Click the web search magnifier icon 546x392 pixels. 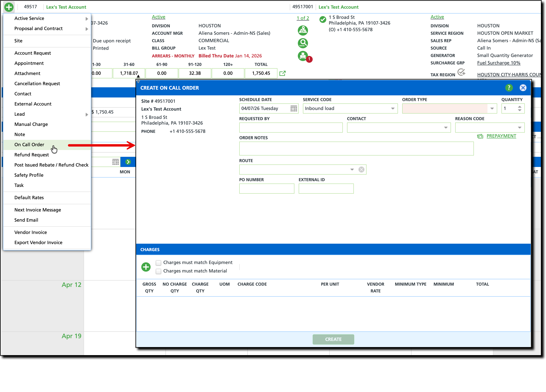click(303, 43)
